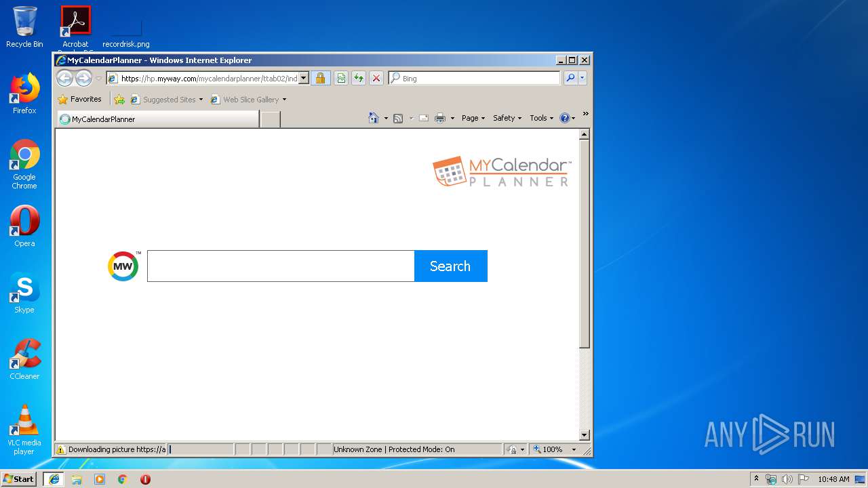Click the Help question mark icon
This screenshot has width=868, height=488.
pyautogui.click(x=565, y=118)
